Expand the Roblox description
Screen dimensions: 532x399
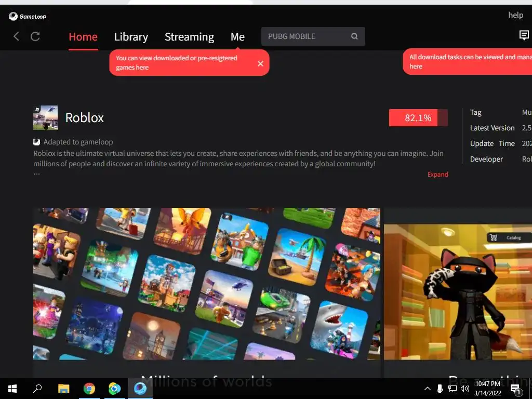pos(437,175)
